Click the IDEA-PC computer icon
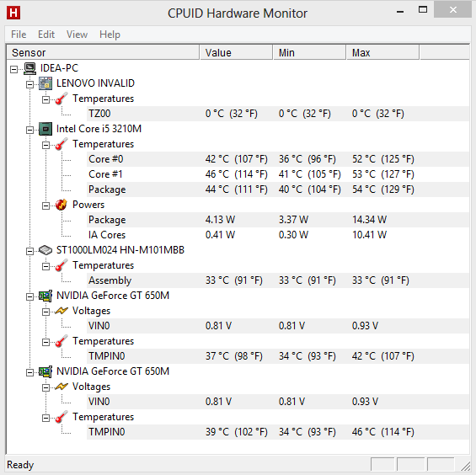Screen dimensions: 476x475 [x=29, y=68]
